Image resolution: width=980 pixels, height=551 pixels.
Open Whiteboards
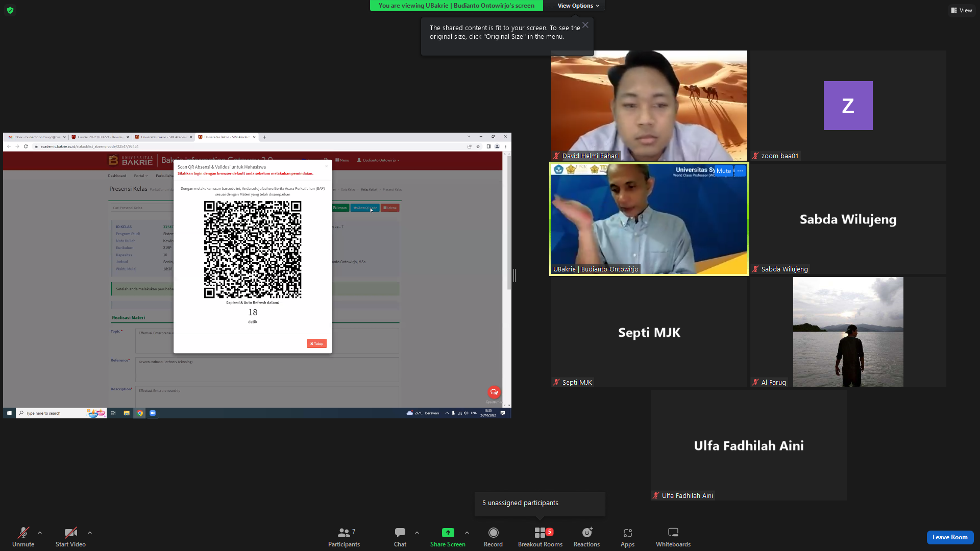point(673,537)
